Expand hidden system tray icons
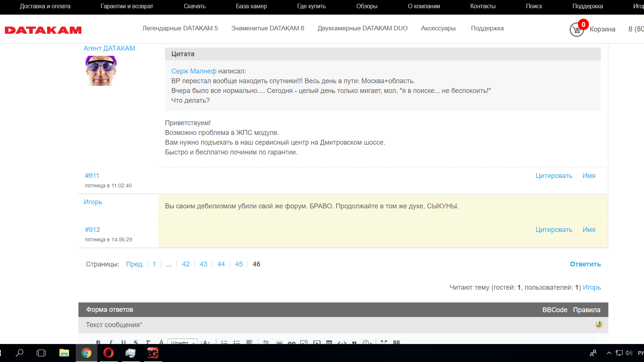Viewport: 644px width, 362px height. [x=609, y=353]
